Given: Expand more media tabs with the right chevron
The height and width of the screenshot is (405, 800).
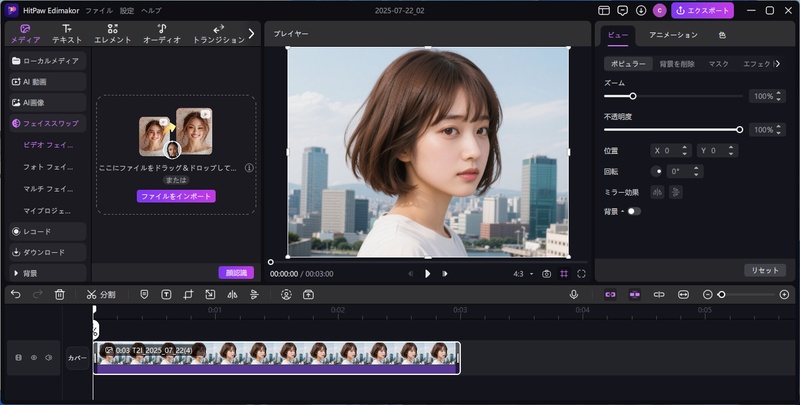Looking at the screenshot, I should (x=251, y=34).
